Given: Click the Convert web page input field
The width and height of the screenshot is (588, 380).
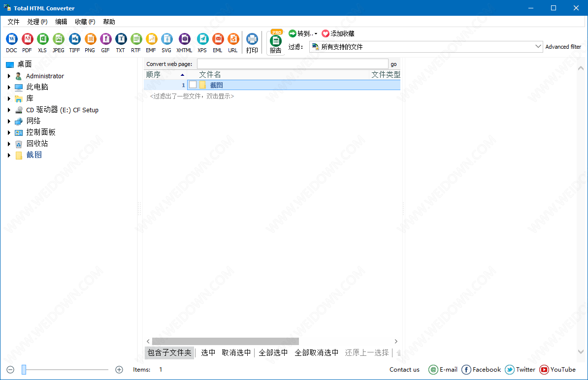Looking at the screenshot, I should pyautogui.click(x=293, y=64).
